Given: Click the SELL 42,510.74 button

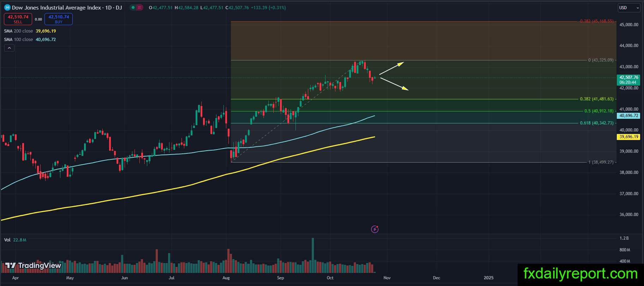Looking at the screenshot, I should tap(18, 19).
